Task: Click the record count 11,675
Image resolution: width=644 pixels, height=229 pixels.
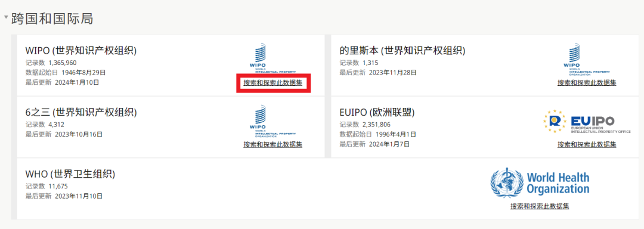Action: (58, 186)
